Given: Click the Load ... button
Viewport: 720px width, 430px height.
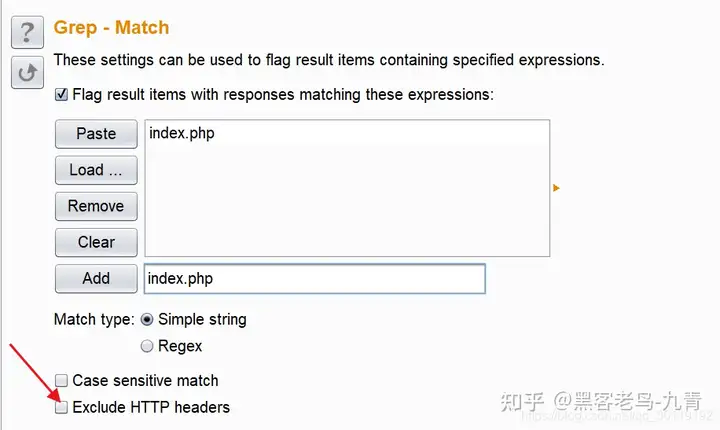Looking at the screenshot, I should [96, 170].
